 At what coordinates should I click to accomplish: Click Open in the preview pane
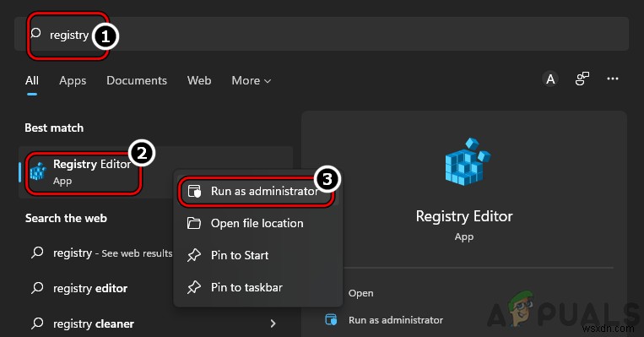(360, 293)
